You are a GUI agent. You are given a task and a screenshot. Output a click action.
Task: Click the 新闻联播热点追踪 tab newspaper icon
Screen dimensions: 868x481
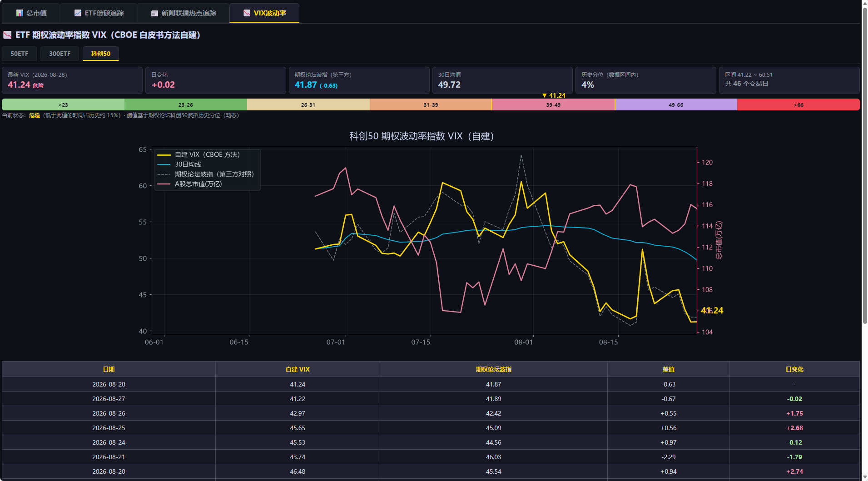pyautogui.click(x=154, y=13)
